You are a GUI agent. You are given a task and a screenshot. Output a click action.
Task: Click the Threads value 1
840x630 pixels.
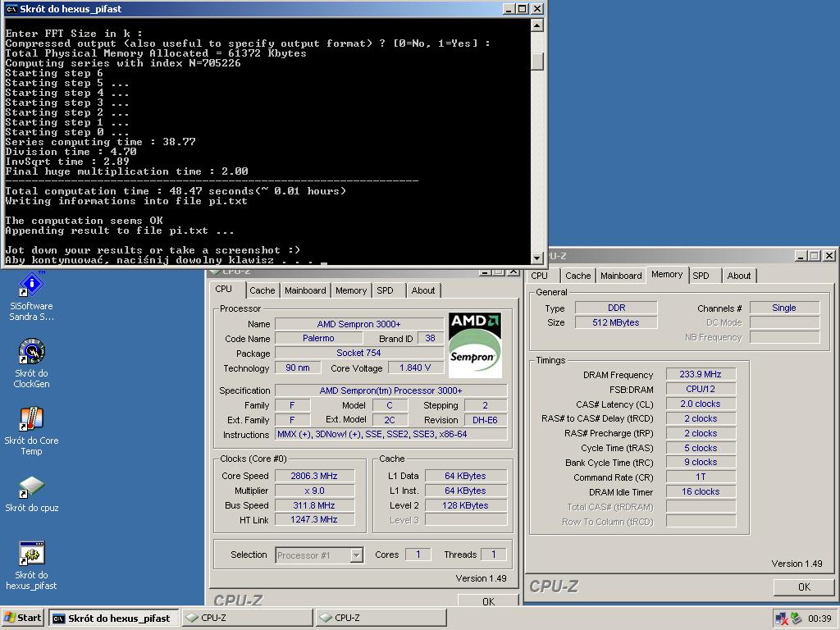tap(493, 555)
